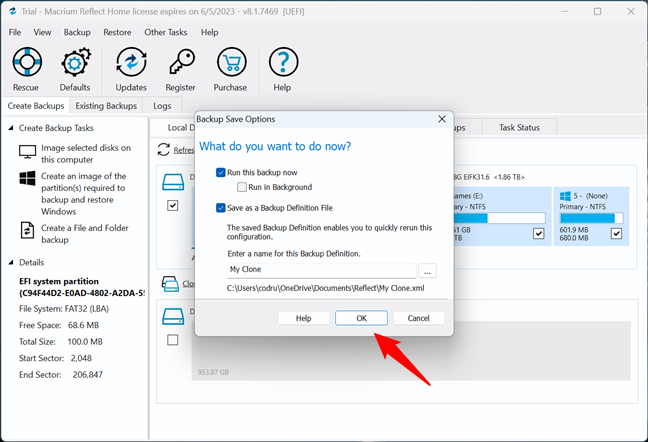Open the Backup menu

(77, 32)
